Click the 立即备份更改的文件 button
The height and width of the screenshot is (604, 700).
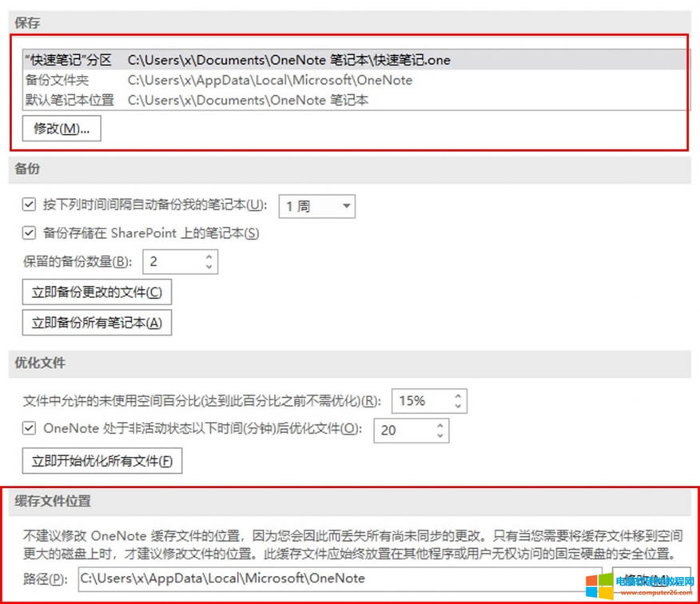coord(97,292)
